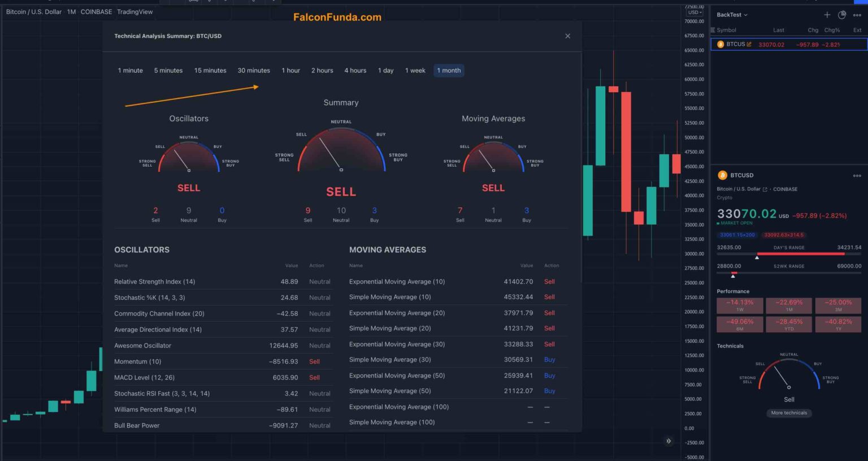Click the Bitcoin logo in the BTCUSD details header

coord(722,175)
